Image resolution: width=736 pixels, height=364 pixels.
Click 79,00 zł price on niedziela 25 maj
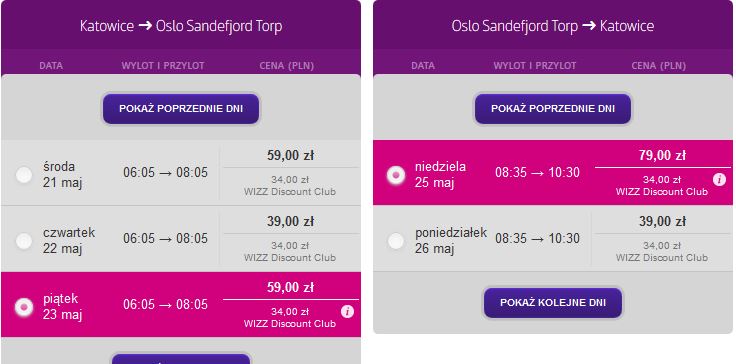(x=662, y=155)
